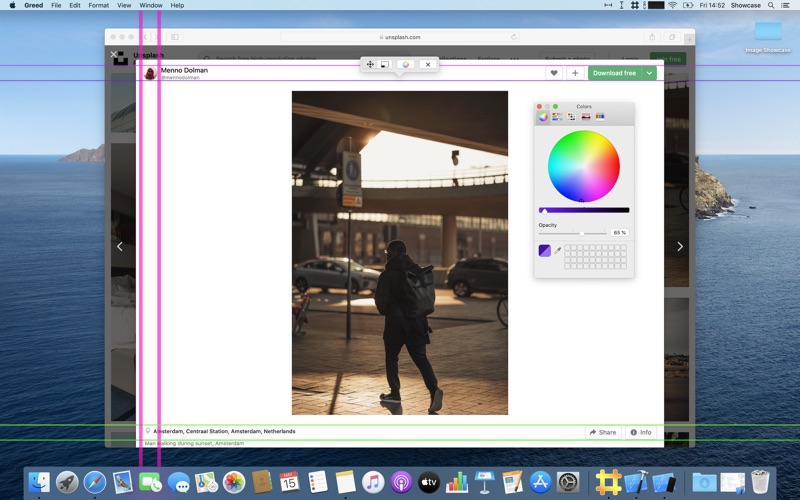Screen dimensions: 800x500
Task: Open Music from the Dock
Action: 373,482
